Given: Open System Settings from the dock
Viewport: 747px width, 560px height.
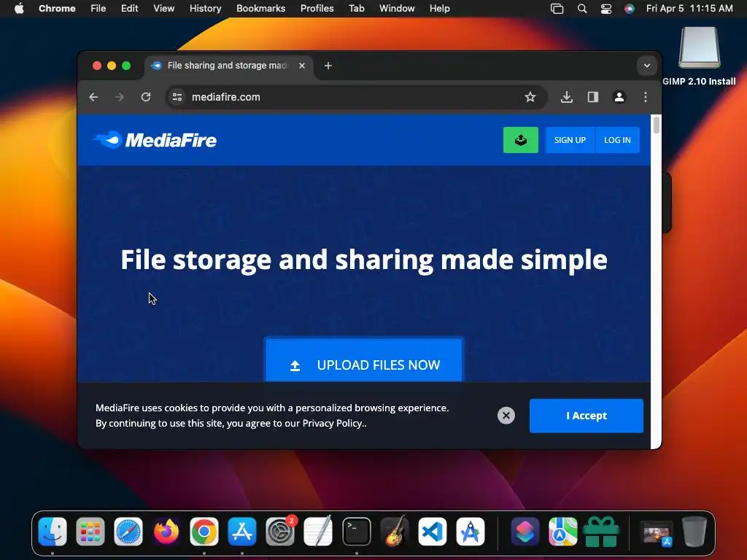Looking at the screenshot, I should [x=280, y=532].
